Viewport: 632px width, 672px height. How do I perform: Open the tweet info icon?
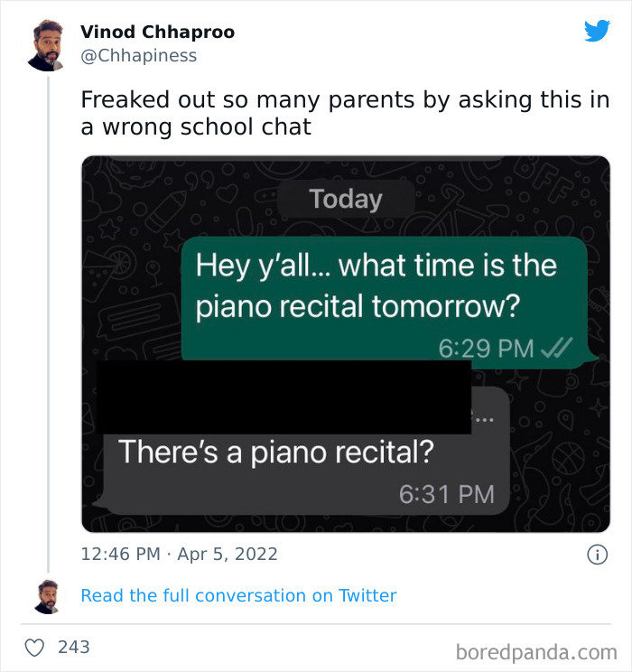coord(597,555)
